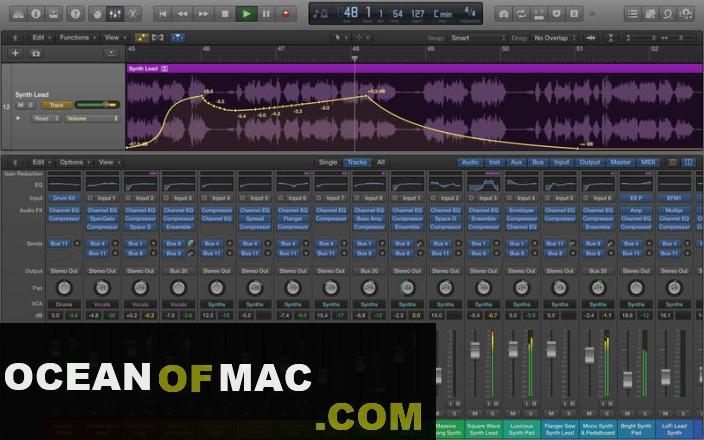704x440 pixels.
Task: Click the blue Catch Playhead button
Action: [x=178, y=38]
